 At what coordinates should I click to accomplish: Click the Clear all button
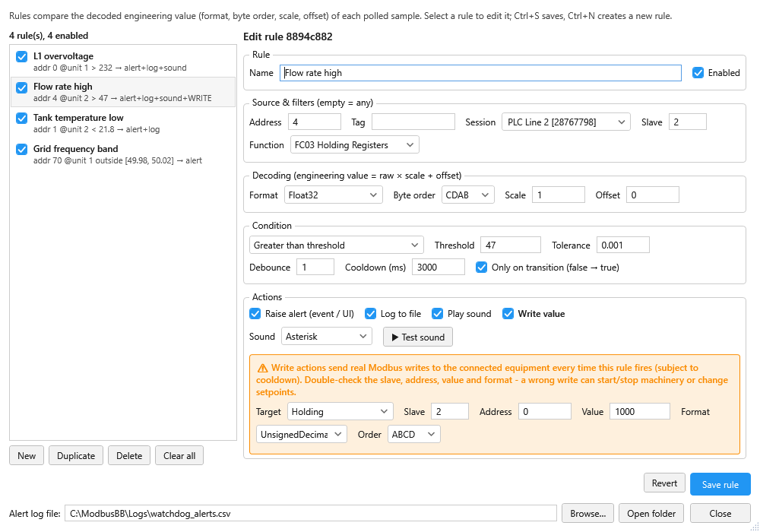coord(179,455)
